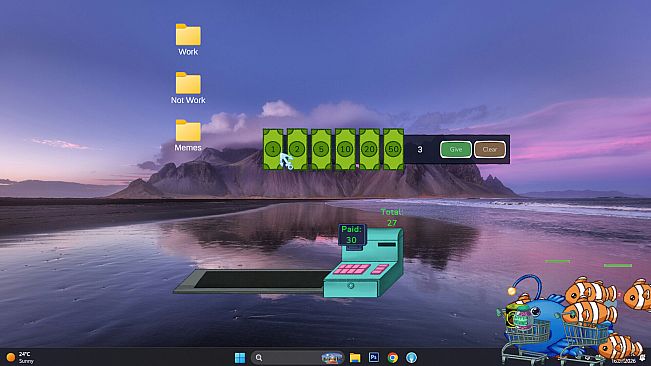Open File Explorer from the taskbar

355,357
